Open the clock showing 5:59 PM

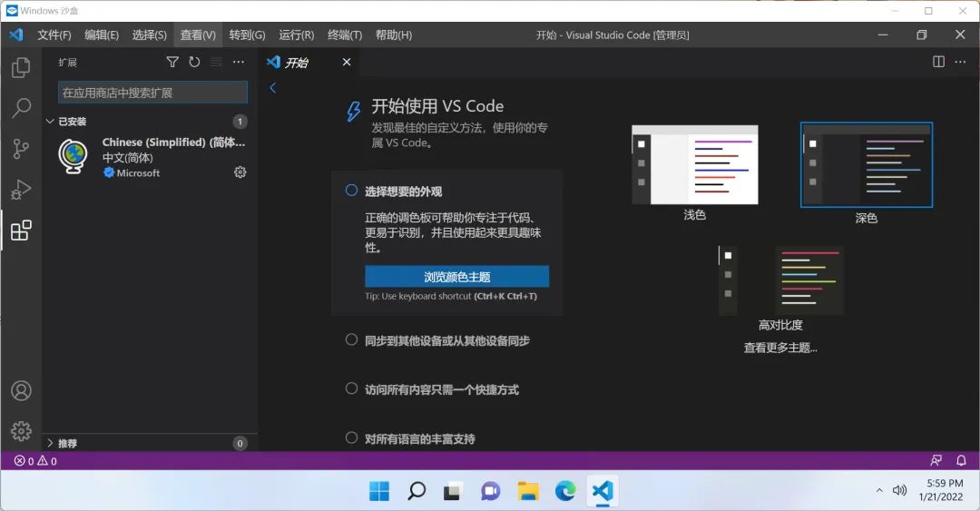941,490
